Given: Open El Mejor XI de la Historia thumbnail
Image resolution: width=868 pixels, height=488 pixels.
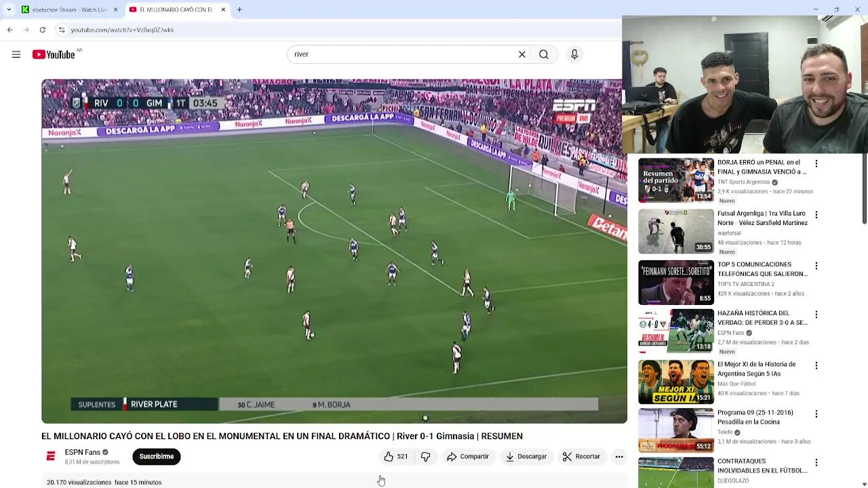Looking at the screenshot, I should tap(676, 382).
